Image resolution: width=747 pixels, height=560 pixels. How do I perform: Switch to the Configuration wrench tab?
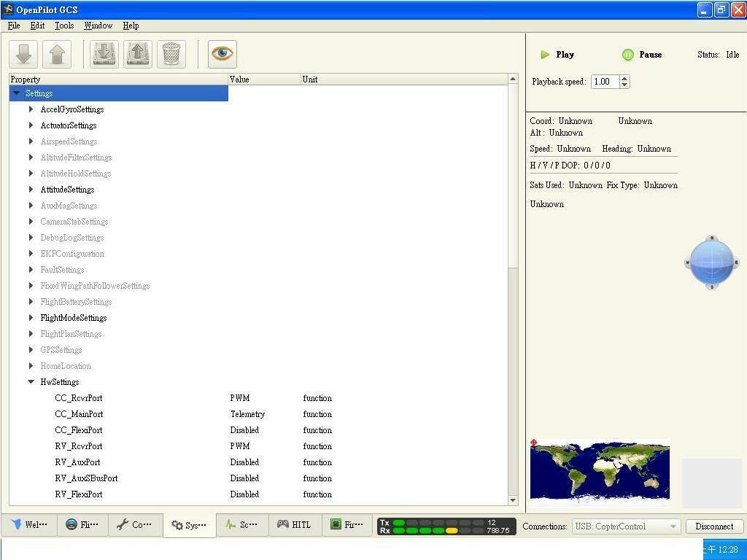click(x=135, y=525)
